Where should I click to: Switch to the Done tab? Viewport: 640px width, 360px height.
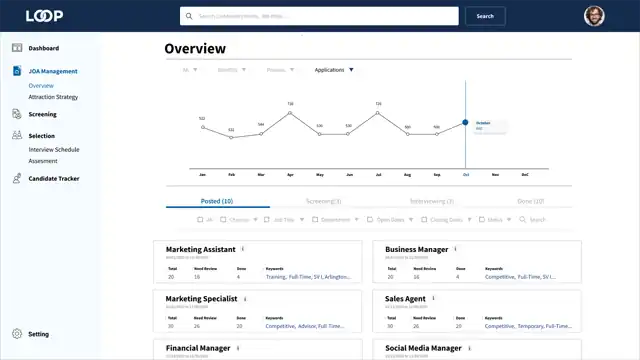(531, 201)
